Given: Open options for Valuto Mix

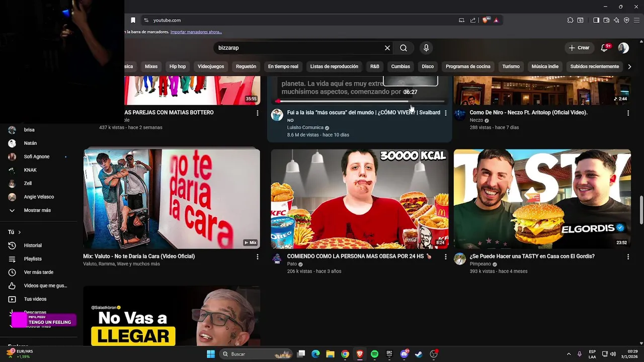Looking at the screenshot, I should (257, 257).
